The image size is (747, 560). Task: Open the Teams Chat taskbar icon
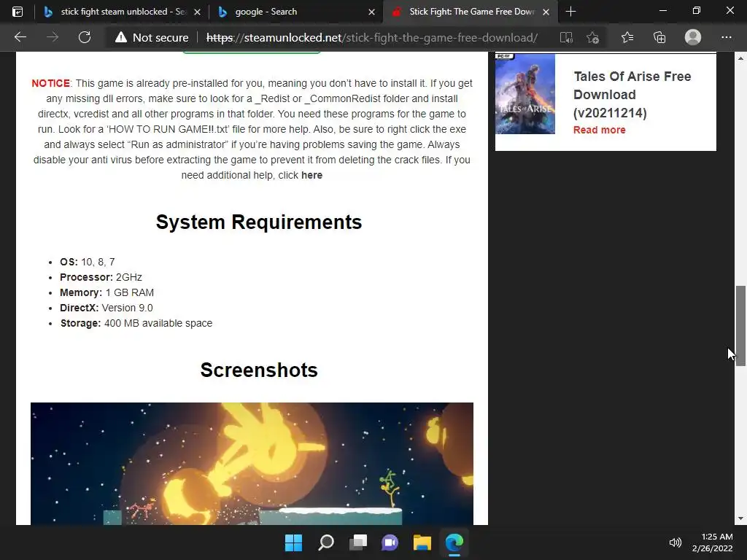click(390, 542)
